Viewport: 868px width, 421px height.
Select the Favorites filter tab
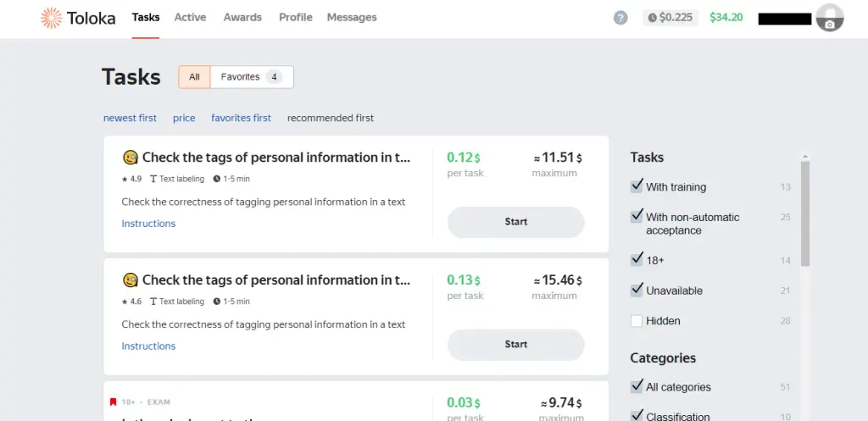pos(251,77)
